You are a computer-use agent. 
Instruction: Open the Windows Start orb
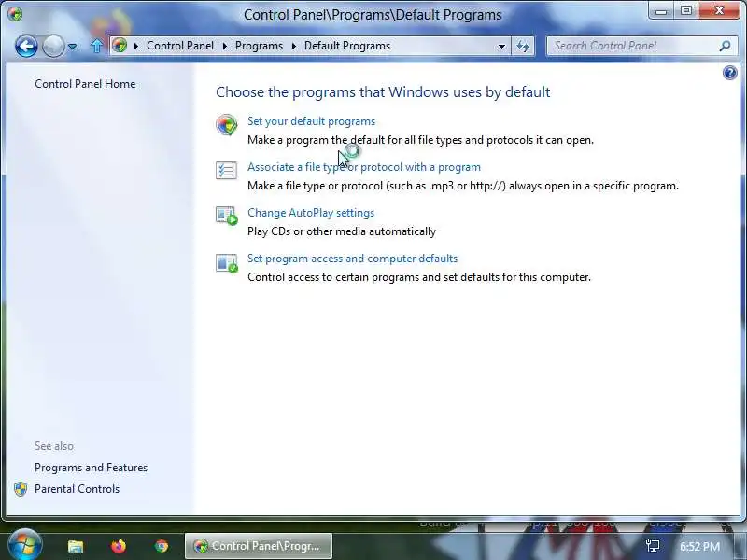24,545
